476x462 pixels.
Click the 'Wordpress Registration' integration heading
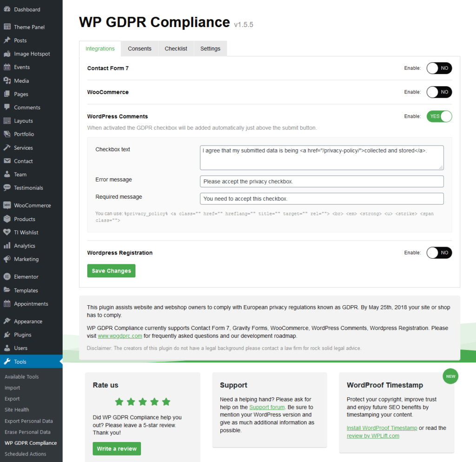coord(119,253)
